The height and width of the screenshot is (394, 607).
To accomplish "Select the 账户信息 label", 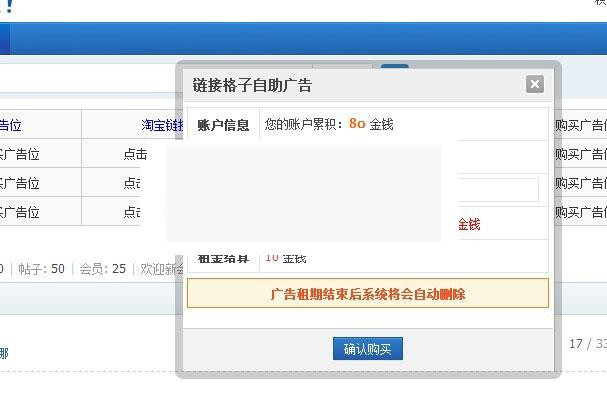I will [x=223, y=125].
